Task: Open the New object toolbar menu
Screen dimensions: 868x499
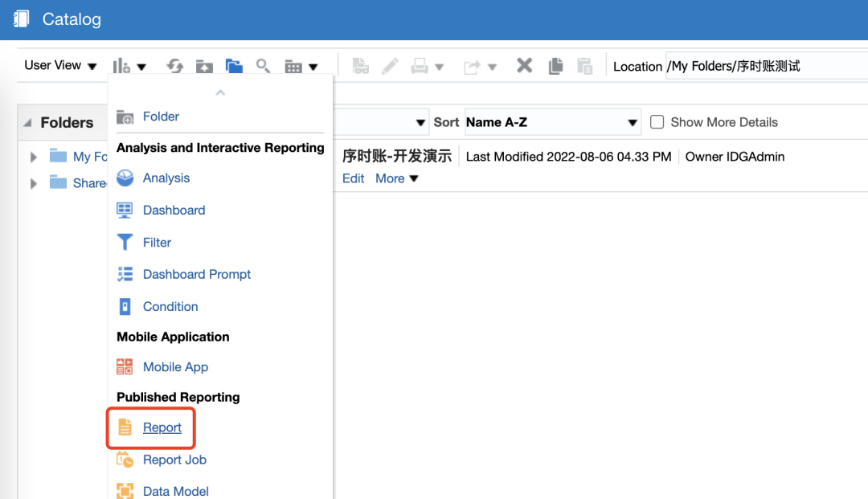Action: [129, 67]
